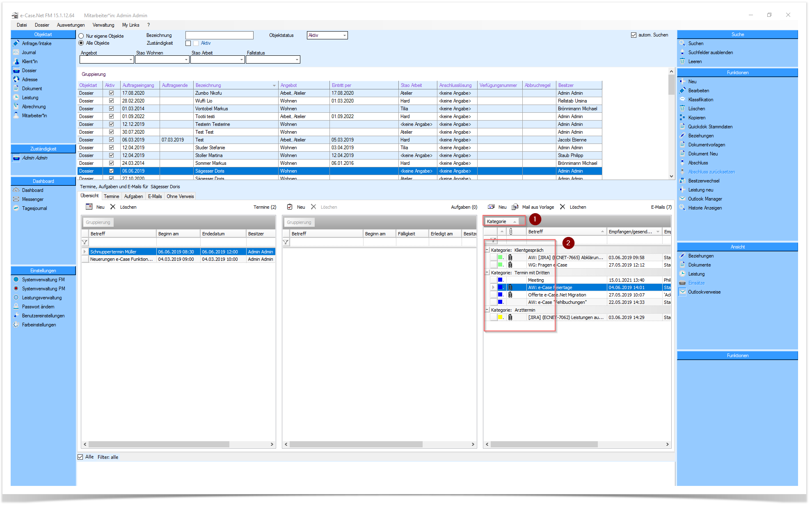Screen dimensions: 812x506
Task: Open the Datei menu
Action: click(x=22, y=25)
